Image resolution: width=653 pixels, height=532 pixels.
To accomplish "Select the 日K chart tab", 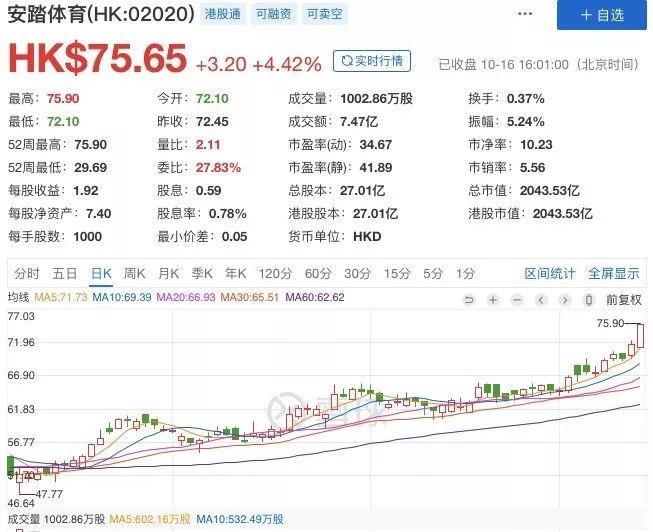I will 101,274.
